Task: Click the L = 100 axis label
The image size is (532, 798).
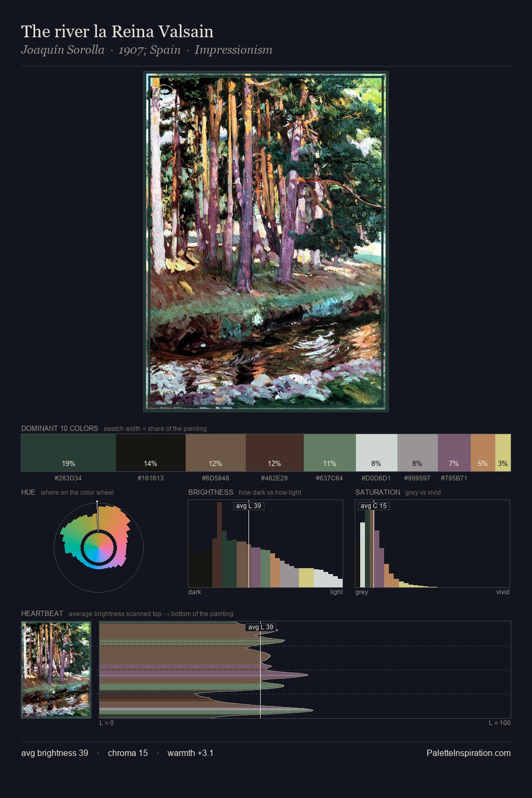Action: pos(500,723)
